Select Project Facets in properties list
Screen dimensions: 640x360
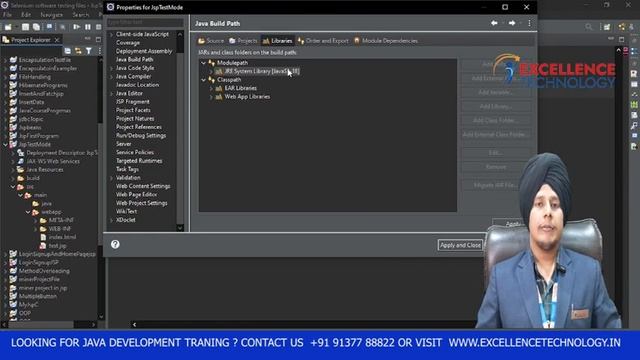tap(133, 110)
